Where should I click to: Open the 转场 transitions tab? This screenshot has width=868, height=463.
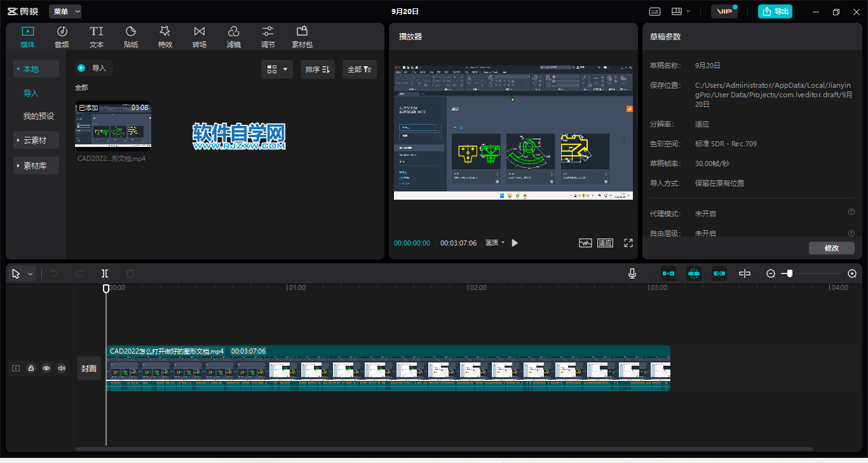200,37
